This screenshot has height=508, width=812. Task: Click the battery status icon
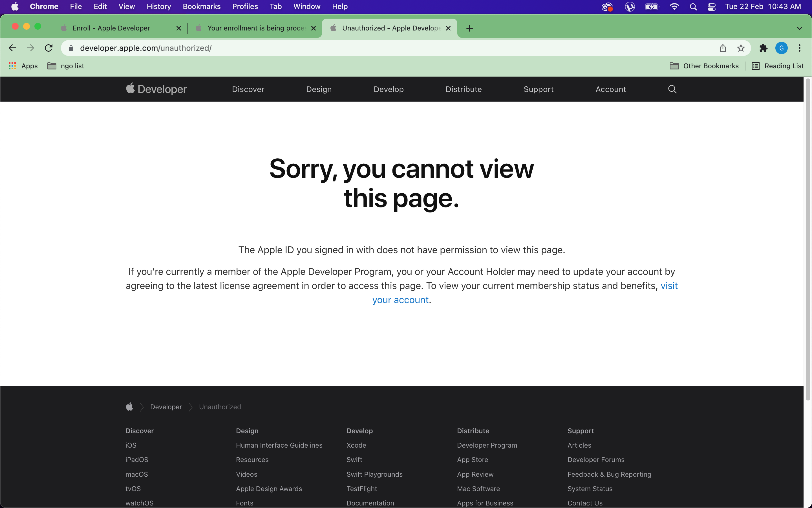[x=652, y=7]
